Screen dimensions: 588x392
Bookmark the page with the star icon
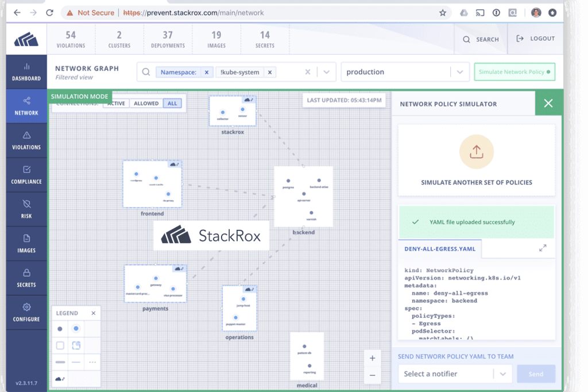[x=443, y=13]
